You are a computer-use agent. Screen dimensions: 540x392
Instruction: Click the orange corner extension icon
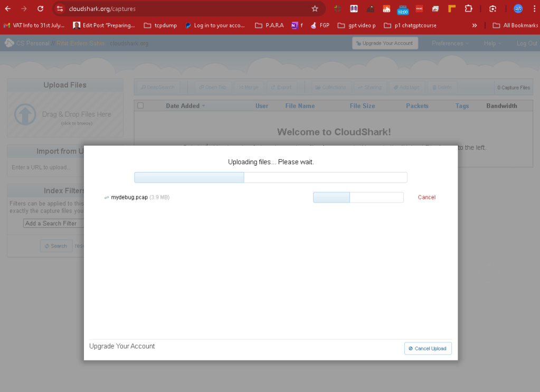452,8
